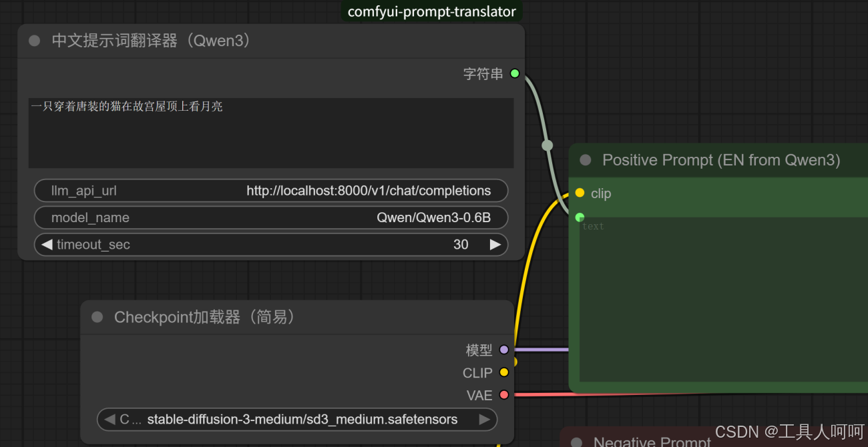Viewport: 868px width, 447px height.
Task: Collapse the Checkpoint加载器 node via its dot
Action: click(97, 317)
